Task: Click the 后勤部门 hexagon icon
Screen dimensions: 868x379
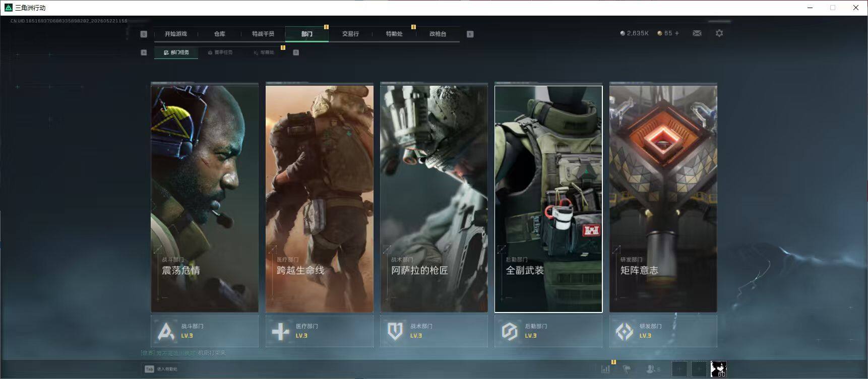Action: click(510, 331)
